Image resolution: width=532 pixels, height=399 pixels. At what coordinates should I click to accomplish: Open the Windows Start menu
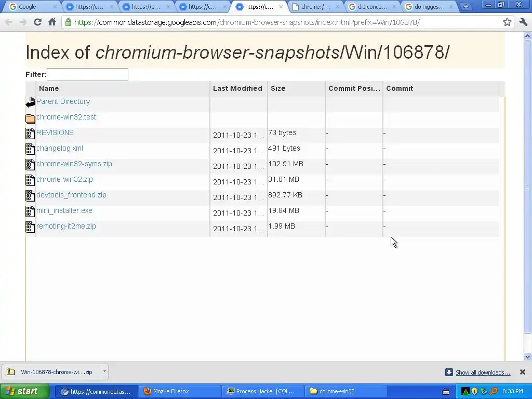click(x=25, y=391)
